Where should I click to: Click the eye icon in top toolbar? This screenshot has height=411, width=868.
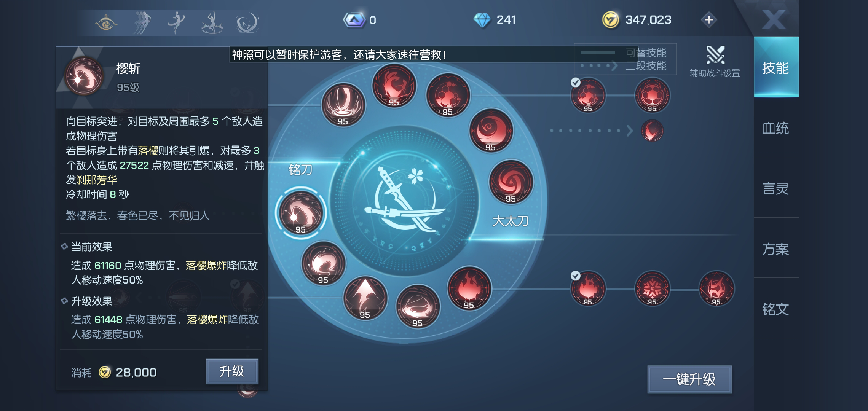pos(106,22)
